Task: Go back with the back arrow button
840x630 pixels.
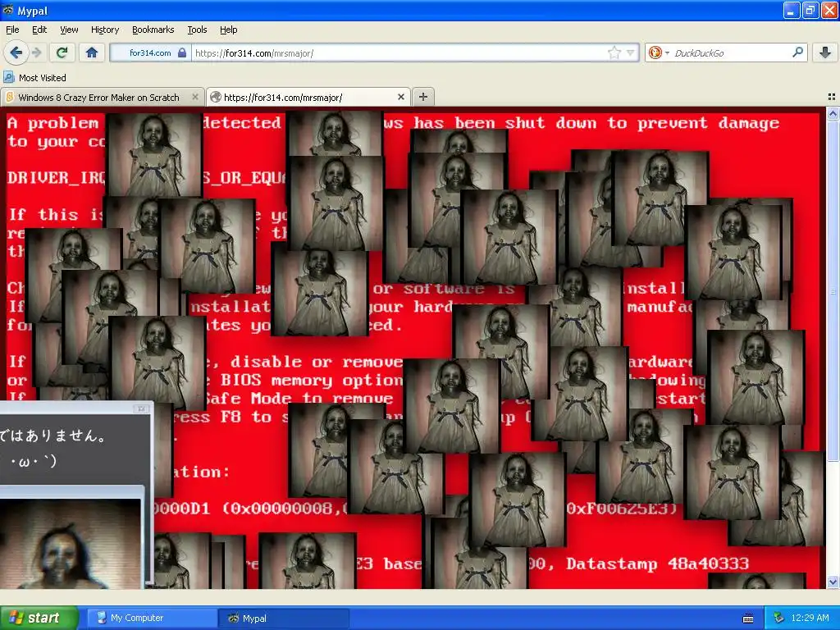Action: coord(16,52)
